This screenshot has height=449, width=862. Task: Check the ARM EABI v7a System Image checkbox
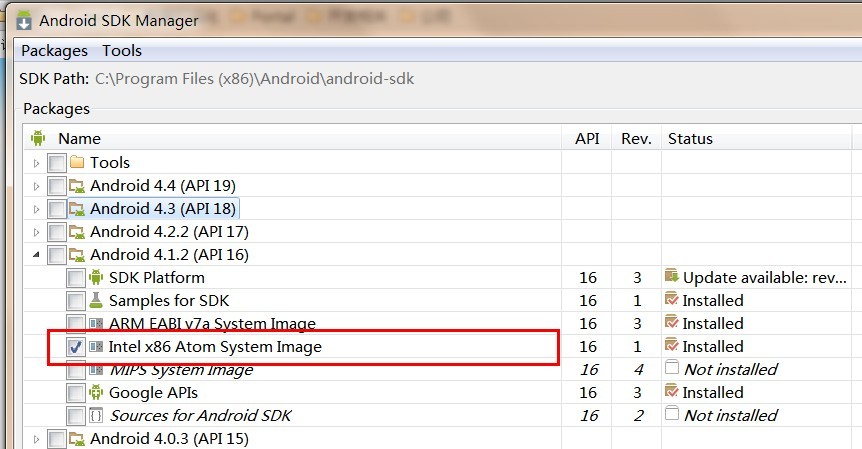click(x=75, y=324)
